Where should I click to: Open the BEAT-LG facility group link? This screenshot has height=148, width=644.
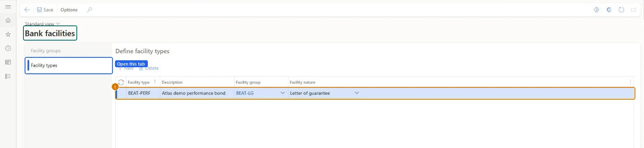(x=245, y=93)
